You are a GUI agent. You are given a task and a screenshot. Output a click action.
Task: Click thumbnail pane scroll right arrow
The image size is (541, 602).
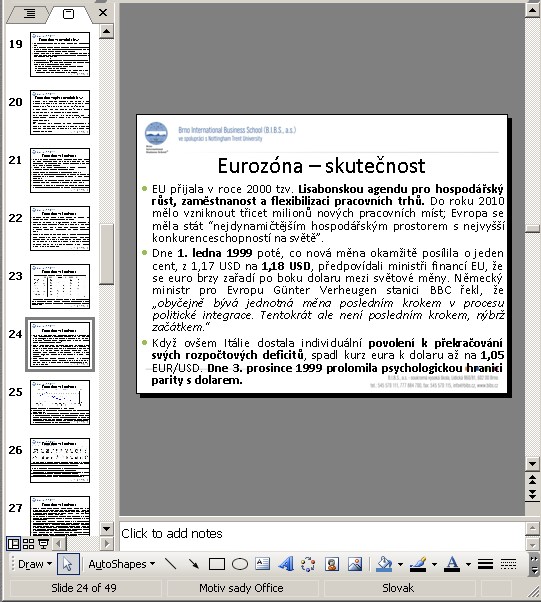coord(107,544)
